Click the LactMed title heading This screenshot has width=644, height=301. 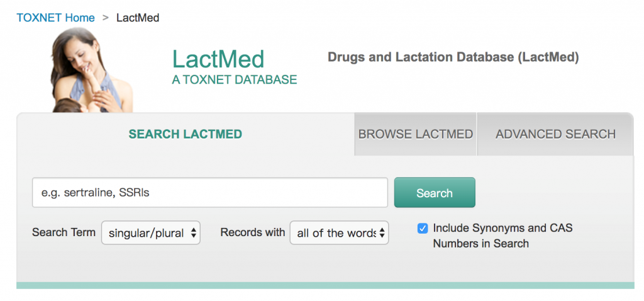tap(218, 59)
